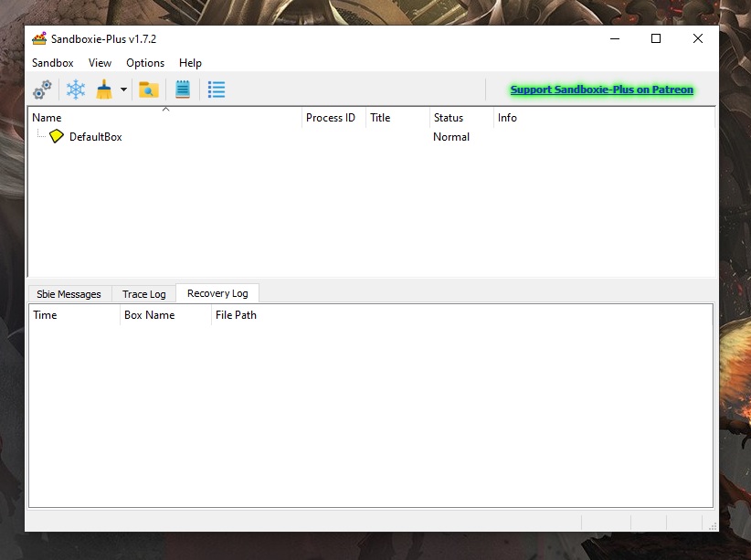This screenshot has height=560, width=751.
Task: Click the broom cleanup icon
Action: pyautogui.click(x=104, y=90)
